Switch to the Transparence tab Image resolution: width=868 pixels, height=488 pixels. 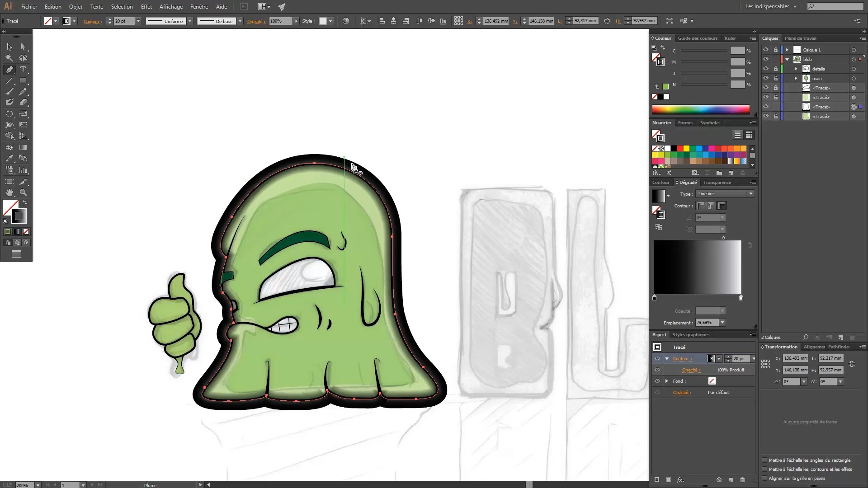tap(717, 183)
